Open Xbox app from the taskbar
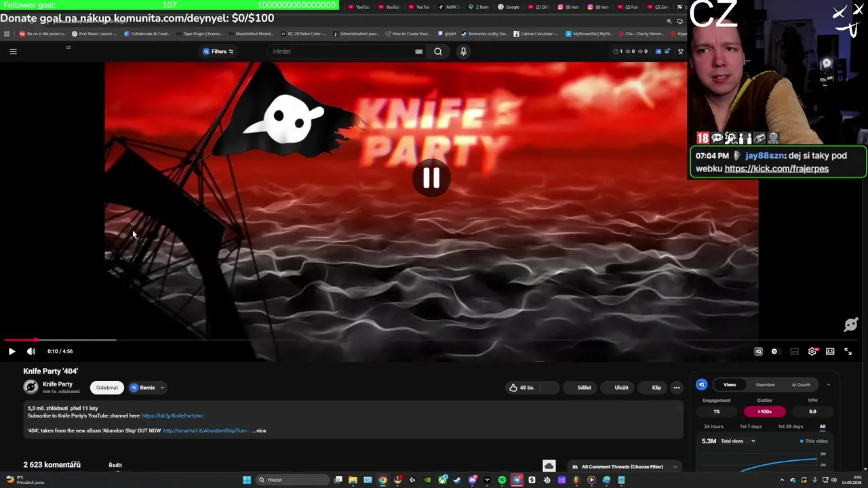Image resolution: width=868 pixels, height=488 pixels. (x=442, y=480)
